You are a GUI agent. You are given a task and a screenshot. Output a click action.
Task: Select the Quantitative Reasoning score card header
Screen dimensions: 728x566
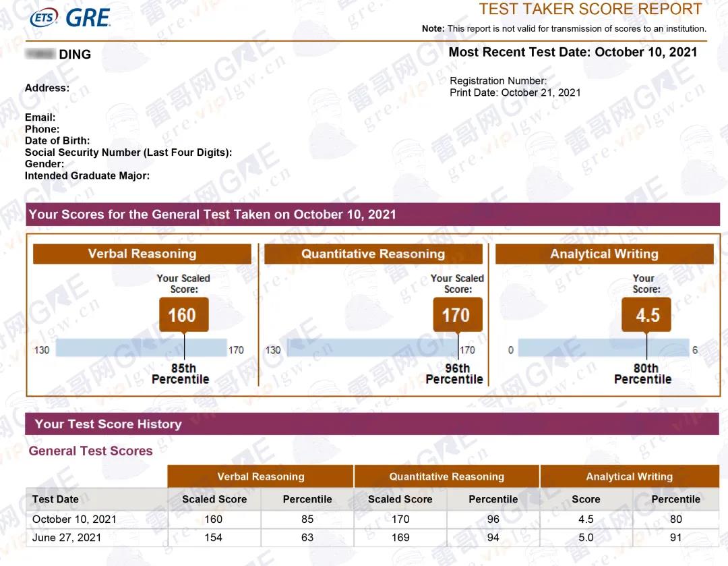click(373, 254)
